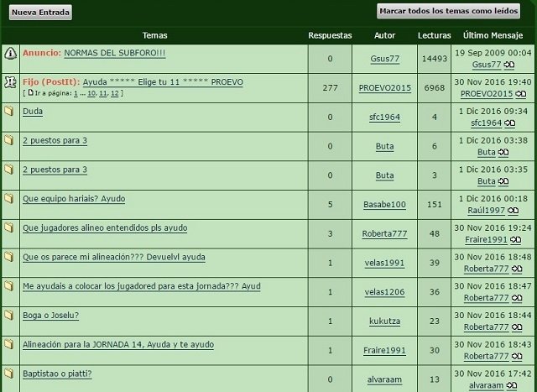View author velas1991 profile
Image resolution: width=537 pixels, height=392 pixels.
click(384, 263)
